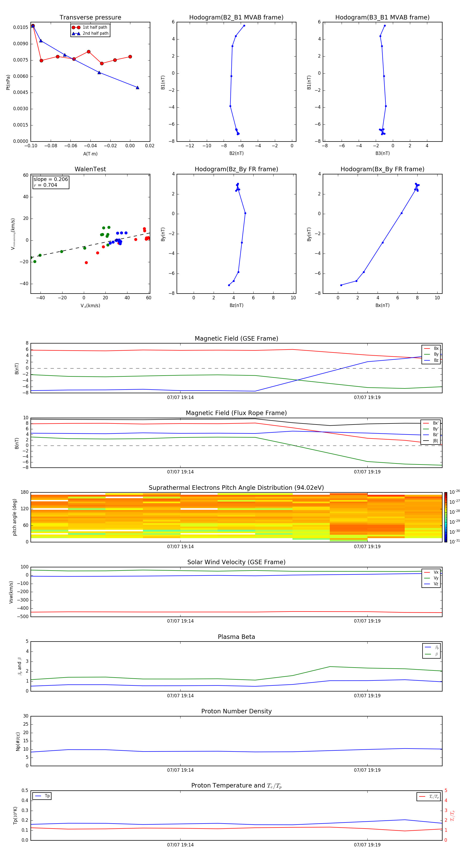Screen dimensions: 473x868
Task: Select the Bz legend entry in GSE magnetic field plot
Action: coord(431,360)
